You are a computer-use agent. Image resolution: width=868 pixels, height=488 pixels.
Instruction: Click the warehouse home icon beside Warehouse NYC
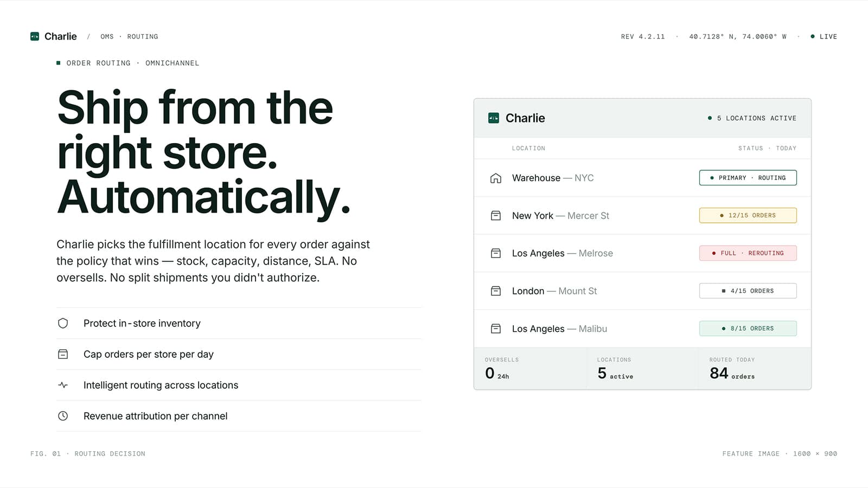(x=496, y=178)
